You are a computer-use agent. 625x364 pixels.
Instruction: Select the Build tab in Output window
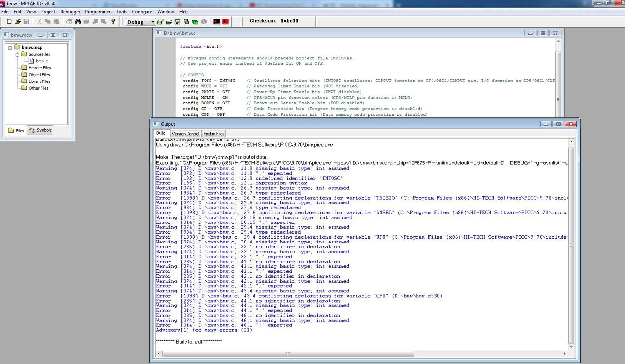[x=161, y=133]
